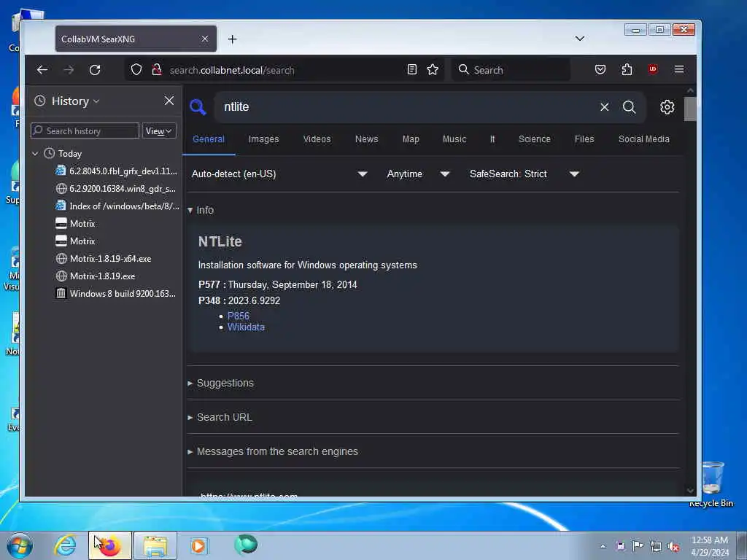Click the insecure connection padlock icon
Viewport: 747px width, 560px height.
tap(156, 70)
